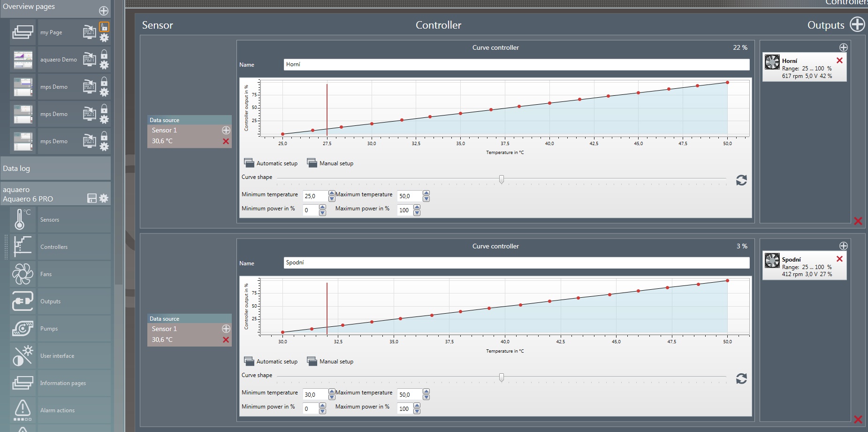Add new controller with Outputs plus
This screenshot has width=868, height=432.
pyautogui.click(x=857, y=24)
